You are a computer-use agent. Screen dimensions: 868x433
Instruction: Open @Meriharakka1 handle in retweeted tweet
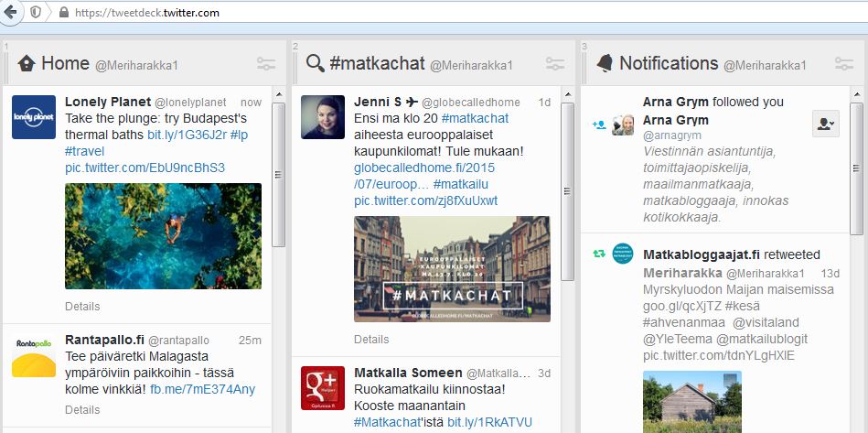[765, 274]
